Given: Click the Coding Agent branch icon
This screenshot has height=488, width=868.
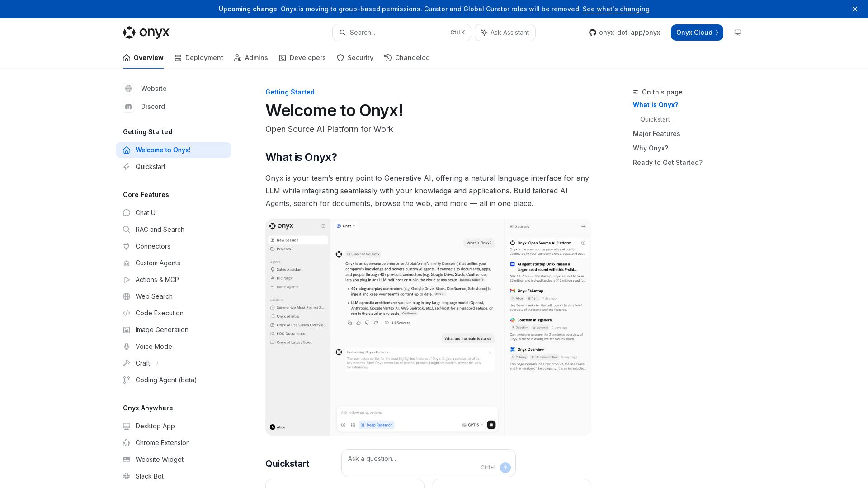Looking at the screenshot, I should pyautogui.click(x=127, y=380).
